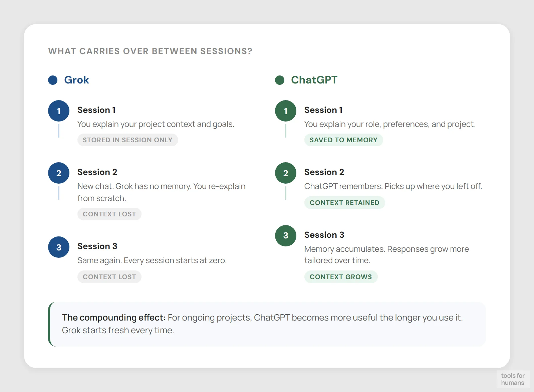The height and width of the screenshot is (392, 534).
Task: Click the 'Context Retained' green badge
Action: (344, 203)
